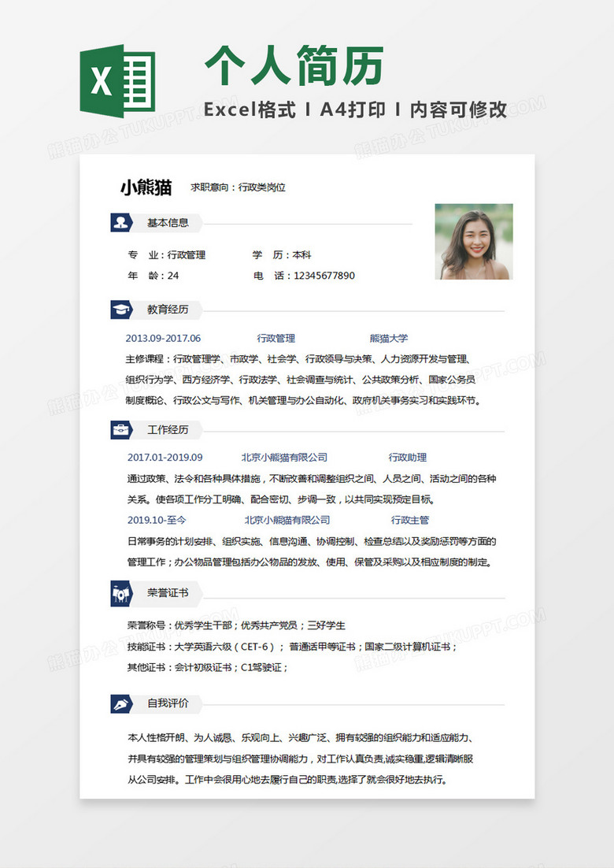Screen dimensions: 614x868
Task: Click the date range 2013.09-2017.06
Action: click(x=163, y=338)
